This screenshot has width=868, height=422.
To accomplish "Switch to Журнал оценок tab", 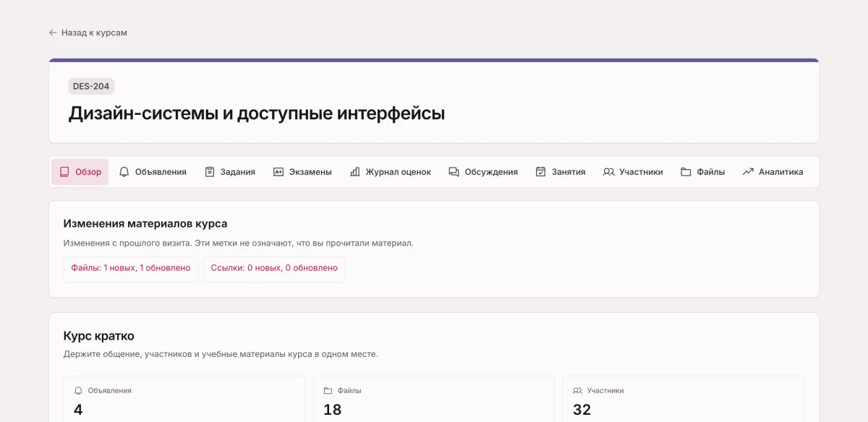I will tap(391, 172).
